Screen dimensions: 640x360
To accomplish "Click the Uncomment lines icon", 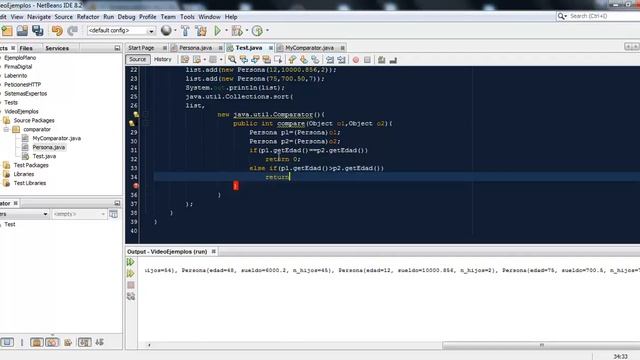I will [x=393, y=60].
